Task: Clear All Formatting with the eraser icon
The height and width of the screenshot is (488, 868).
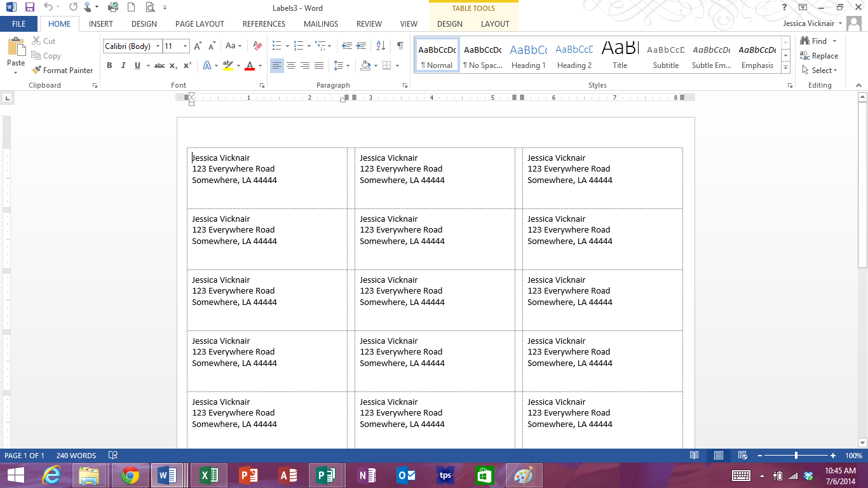Action: (x=257, y=46)
